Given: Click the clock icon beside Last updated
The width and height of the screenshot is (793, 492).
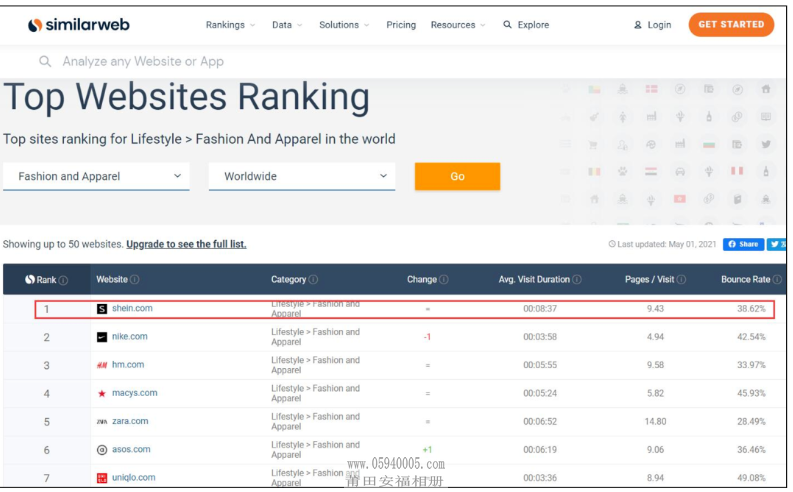Looking at the screenshot, I should [612, 244].
